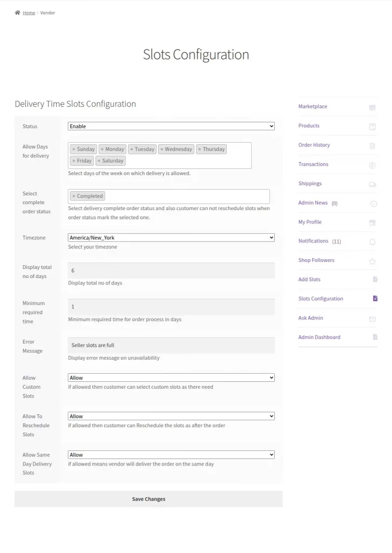
Task: Click the Admin News info icon
Action: click(x=373, y=203)
